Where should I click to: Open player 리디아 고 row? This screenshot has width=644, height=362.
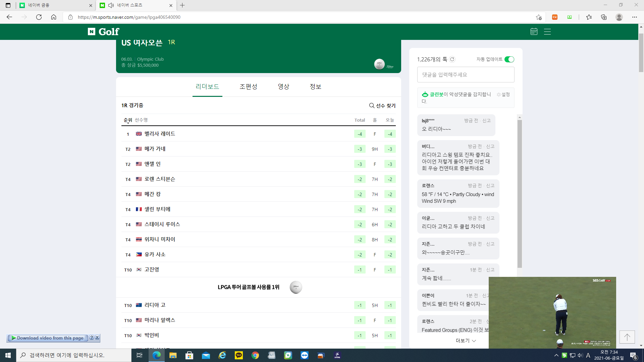click(258, 305)
